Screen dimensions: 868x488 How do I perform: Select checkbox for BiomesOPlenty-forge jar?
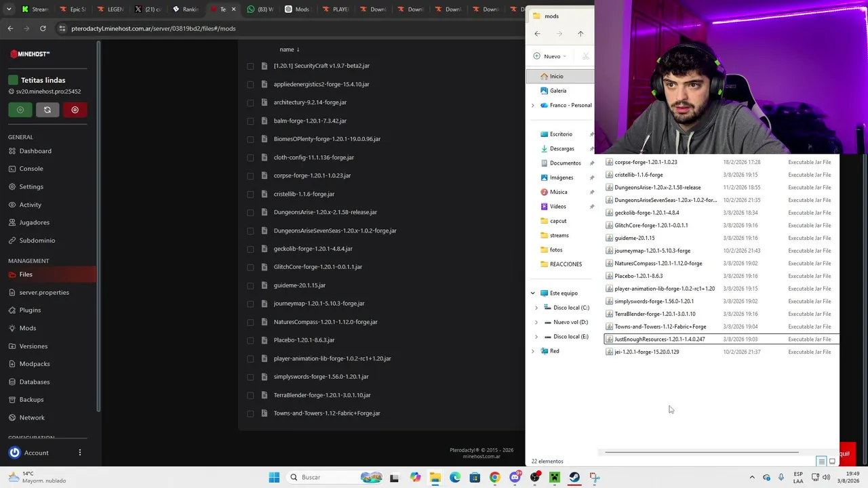tap(250, 140)
